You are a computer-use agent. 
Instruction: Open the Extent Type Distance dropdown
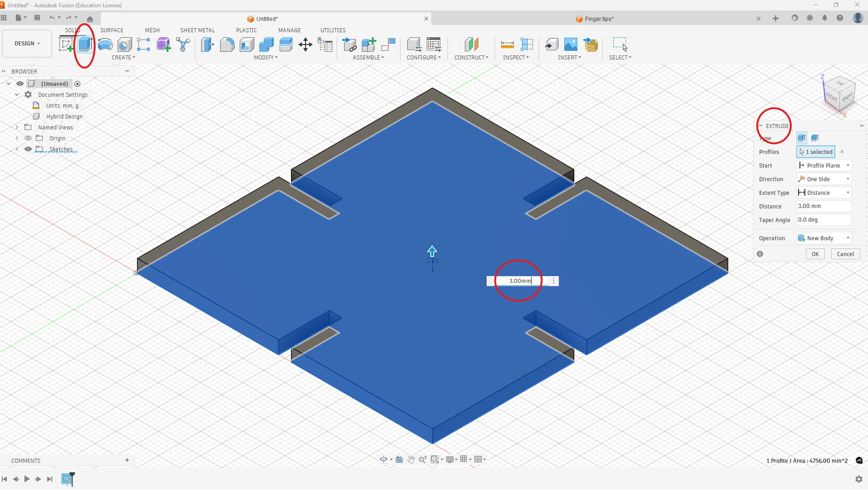tap(824, 193)
